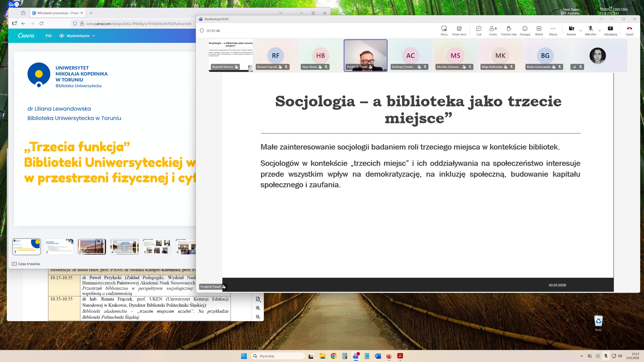The height and width of the screenshot is (362, 644).
Task: Open the Czat panel in Teams
Action: [478, 29]
